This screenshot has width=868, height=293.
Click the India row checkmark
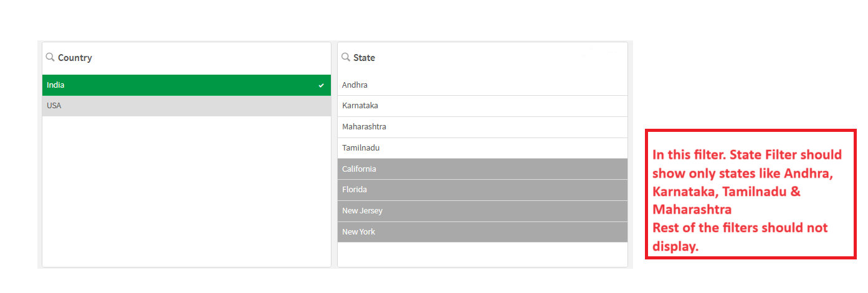coord(321,85)
